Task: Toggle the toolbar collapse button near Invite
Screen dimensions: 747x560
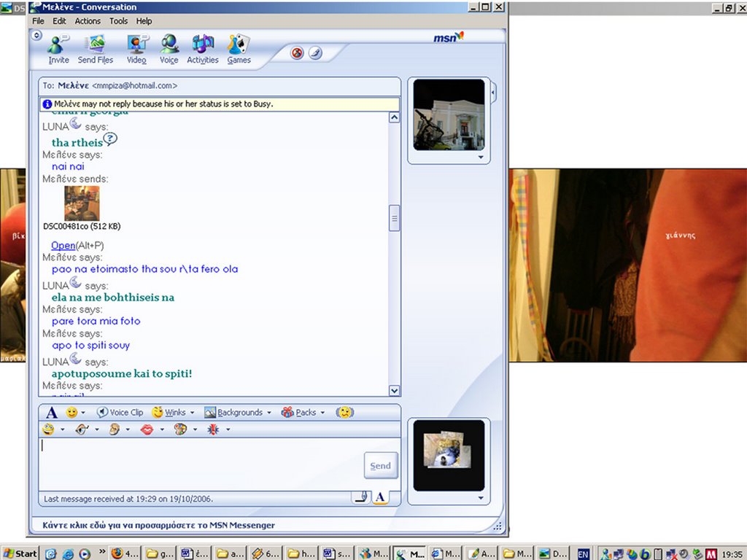Action: pyautogui.click(x=36, y=35)
